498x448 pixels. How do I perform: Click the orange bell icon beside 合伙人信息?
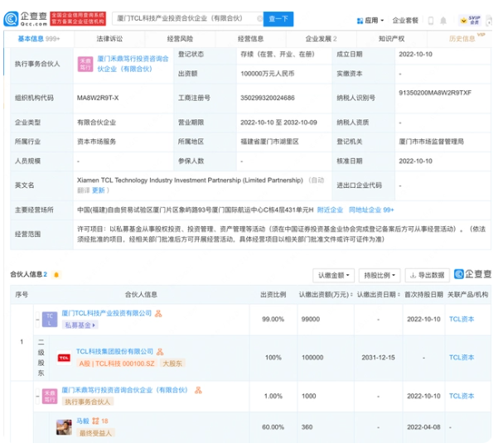(56, 275)
